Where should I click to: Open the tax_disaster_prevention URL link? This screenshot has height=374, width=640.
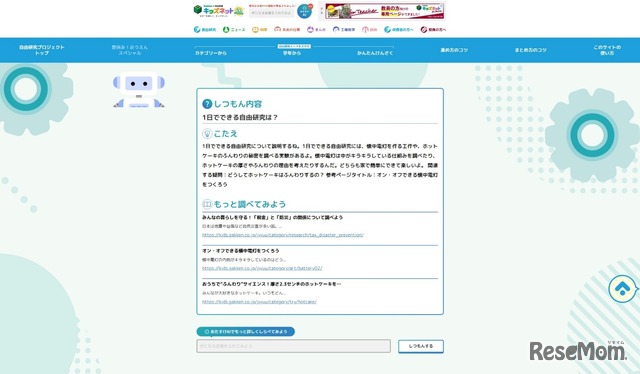282,235
